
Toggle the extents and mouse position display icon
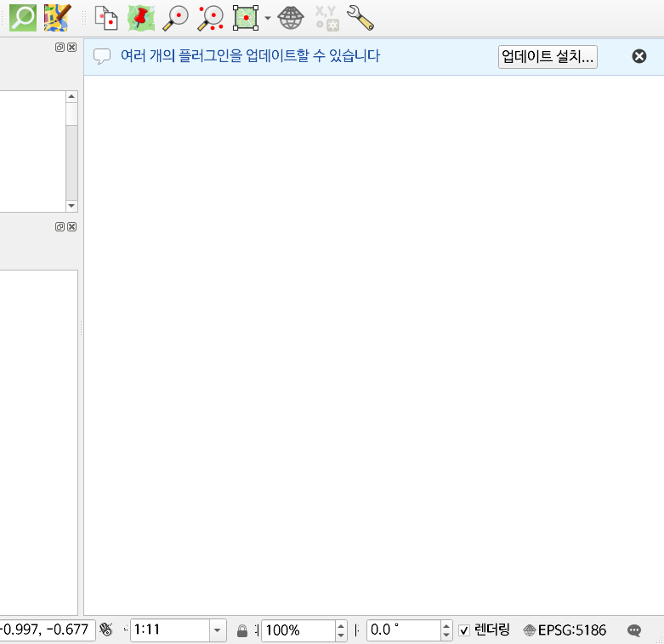click(x=106, y=630)
